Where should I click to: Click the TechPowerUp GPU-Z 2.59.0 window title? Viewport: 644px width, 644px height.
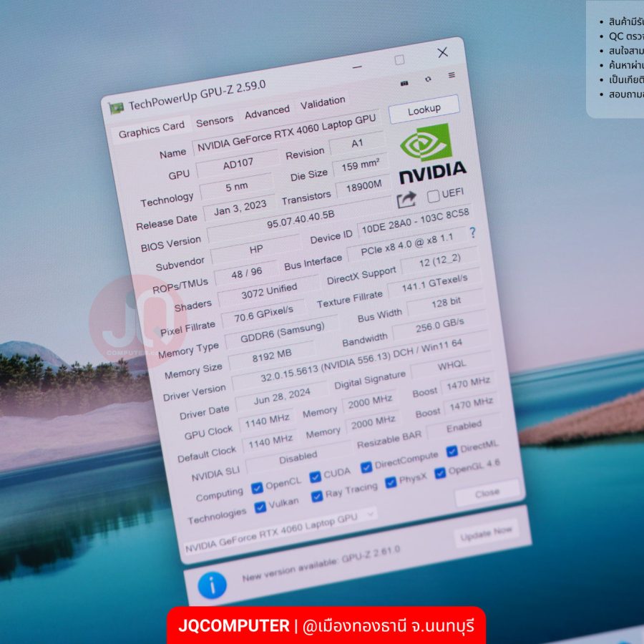point(197,96)
